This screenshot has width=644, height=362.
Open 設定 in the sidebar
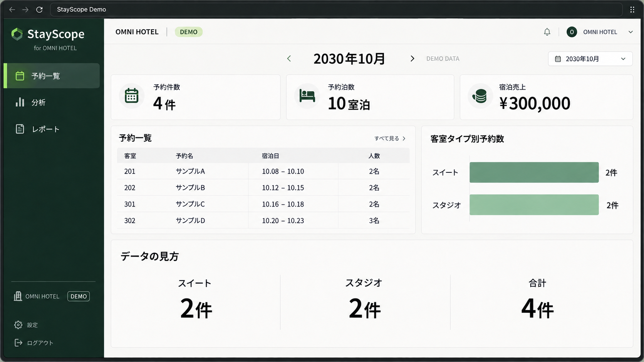pos(26,325)
